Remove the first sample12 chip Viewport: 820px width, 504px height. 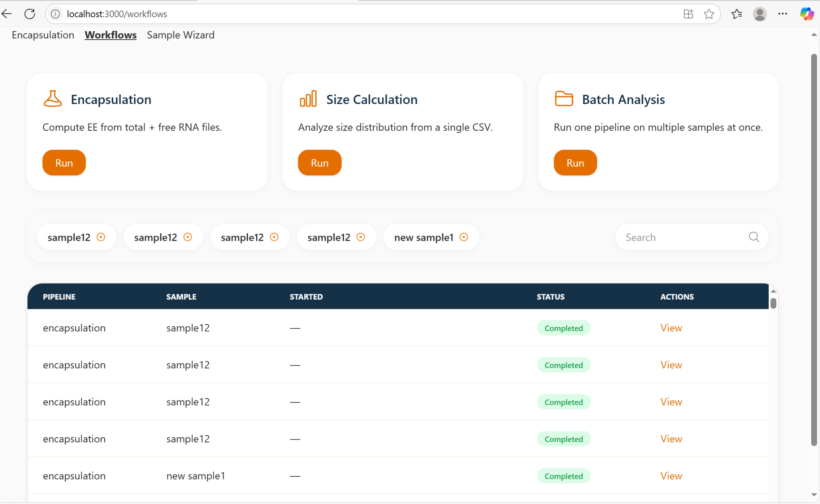point(100,237)
